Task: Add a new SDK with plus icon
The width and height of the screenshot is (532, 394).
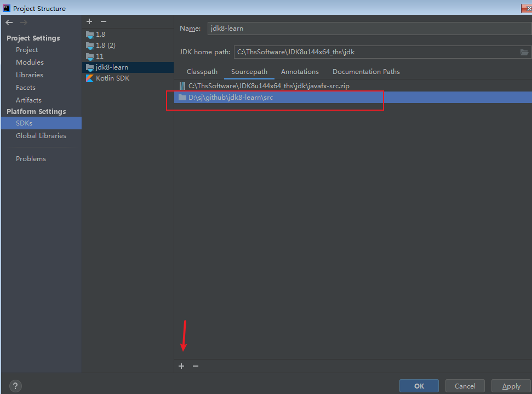Action: click(x=89, y=21)
